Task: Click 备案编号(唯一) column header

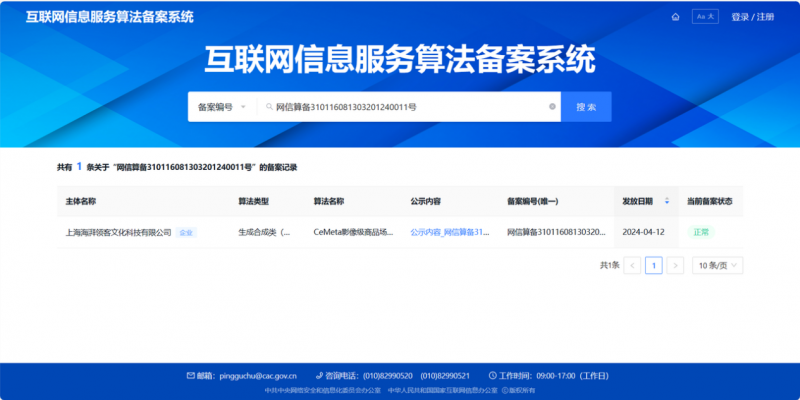Action: tap(533, 202)
